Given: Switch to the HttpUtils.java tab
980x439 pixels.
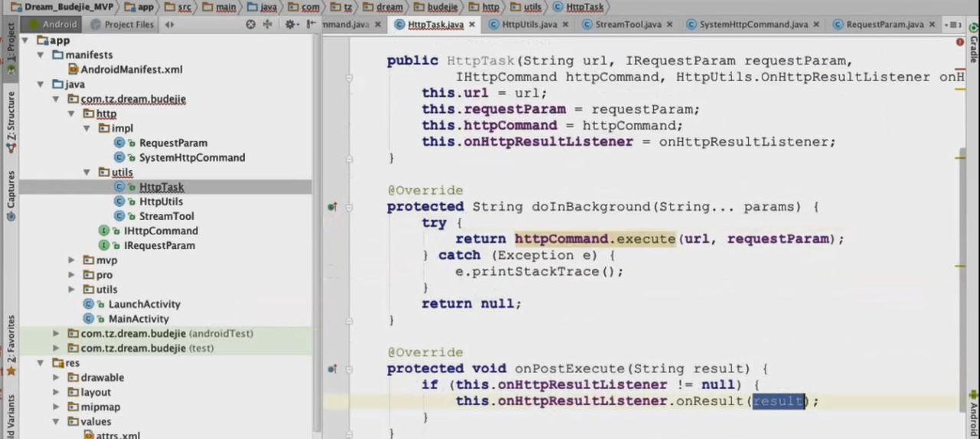Looking at the screenshot, I should pos(529,25).
